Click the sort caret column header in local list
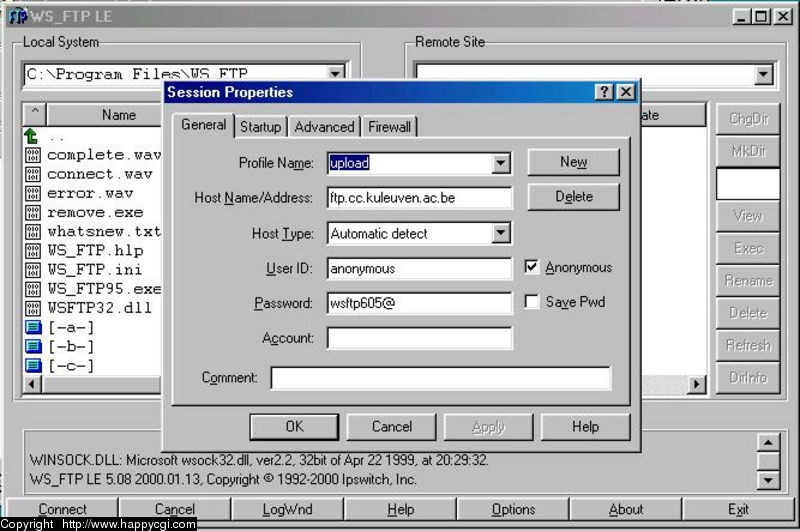 [x=35, y=113]
